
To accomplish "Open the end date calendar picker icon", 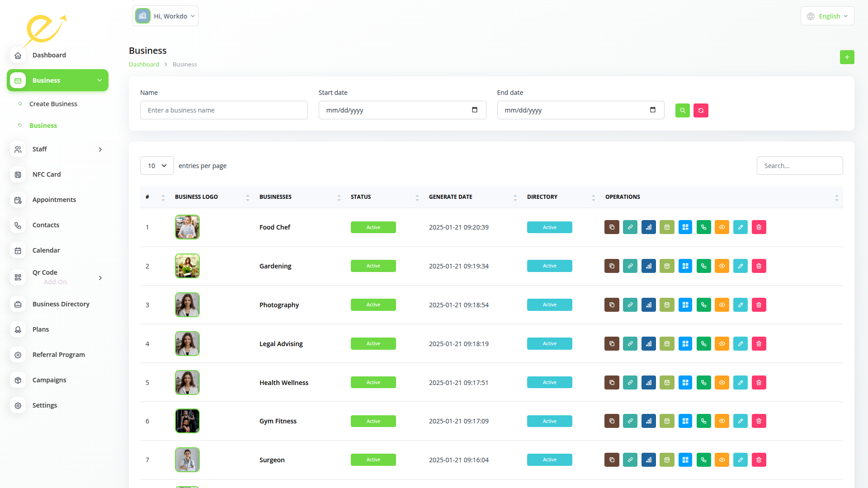I will point(653,110).
